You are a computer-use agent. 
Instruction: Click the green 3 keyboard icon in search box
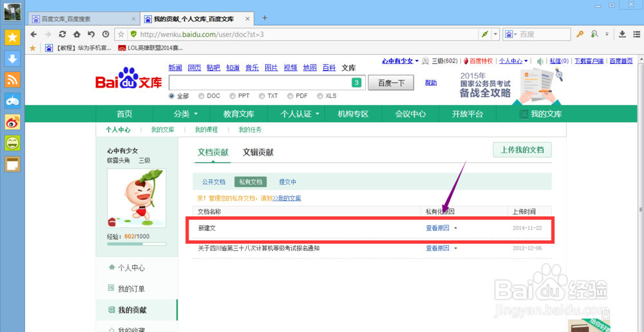click(x=357, y=83)
